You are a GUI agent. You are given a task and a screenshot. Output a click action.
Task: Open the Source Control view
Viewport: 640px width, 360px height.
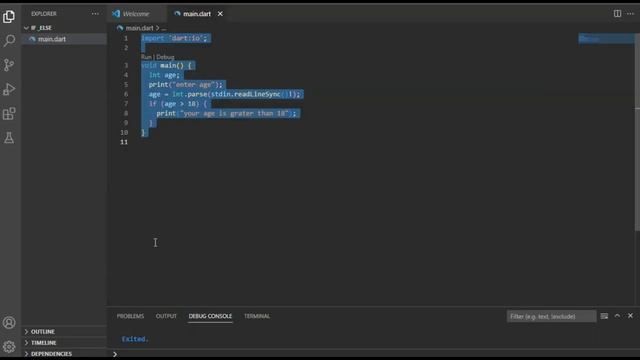click(x=9, y=64)
